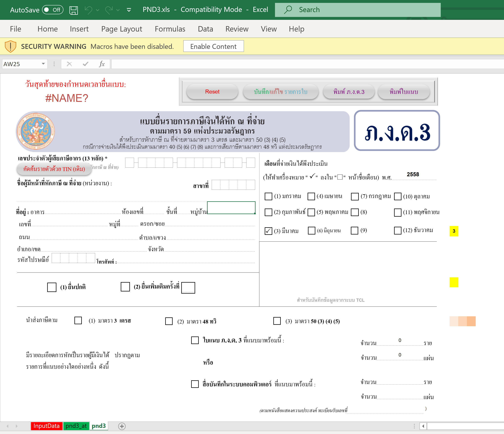504x434 pixels.
Task: Open the Undo history dropdown arrow
Action: tap(97, 10)
